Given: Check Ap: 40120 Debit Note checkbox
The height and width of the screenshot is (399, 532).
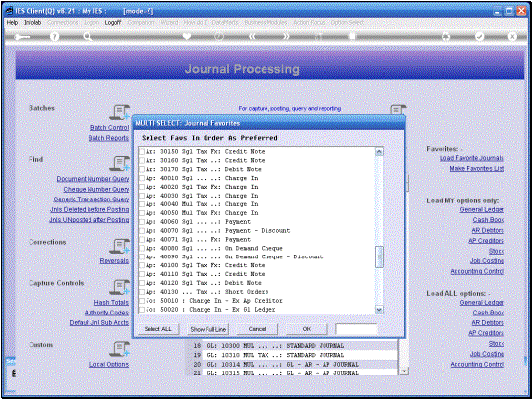Looking at the screenshot, I should pyautogui.click(x=142, y=283).
